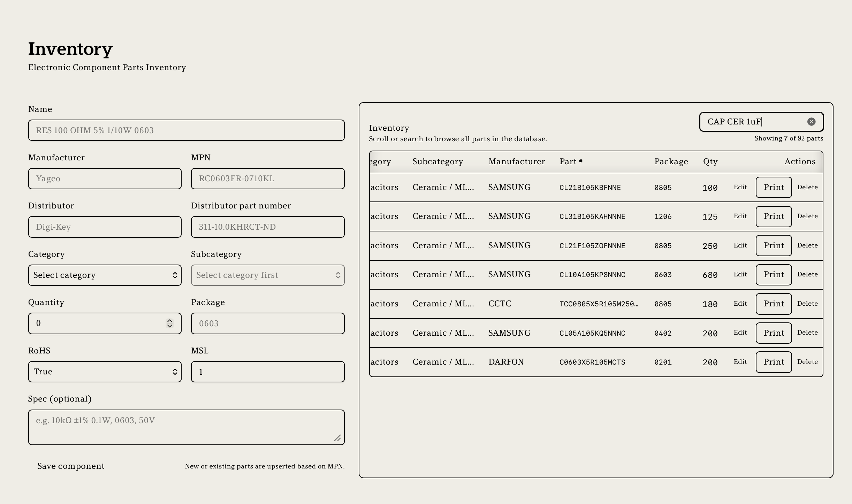Clear the search field with the X icon

pyautogui.click(x=811, y=122)
